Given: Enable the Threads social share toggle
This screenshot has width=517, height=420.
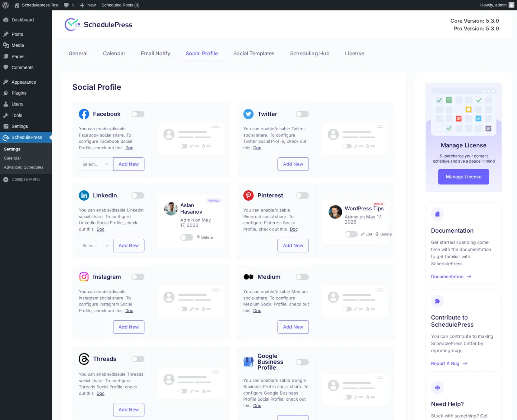Looking at the screenshot, I should coord(138,359).
